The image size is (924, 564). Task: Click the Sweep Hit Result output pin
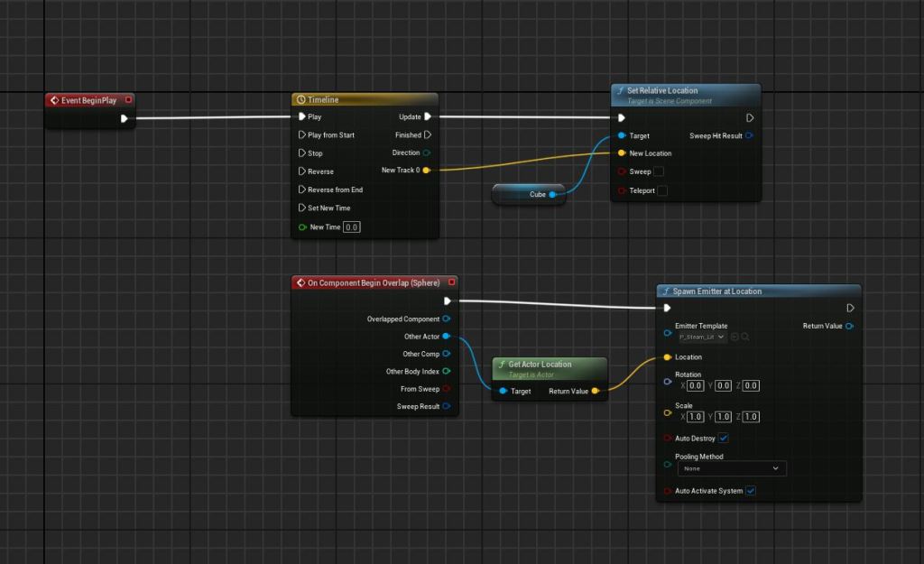[750, 135]
